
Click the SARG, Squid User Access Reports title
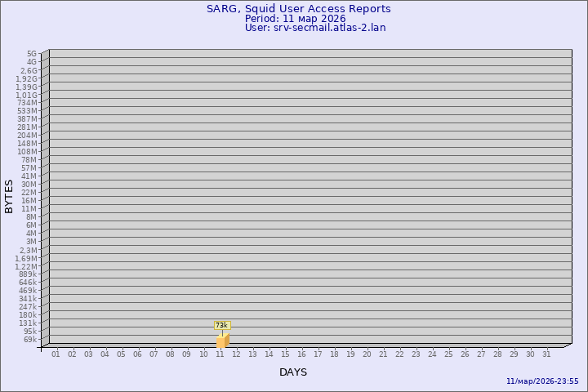[298, 9]
